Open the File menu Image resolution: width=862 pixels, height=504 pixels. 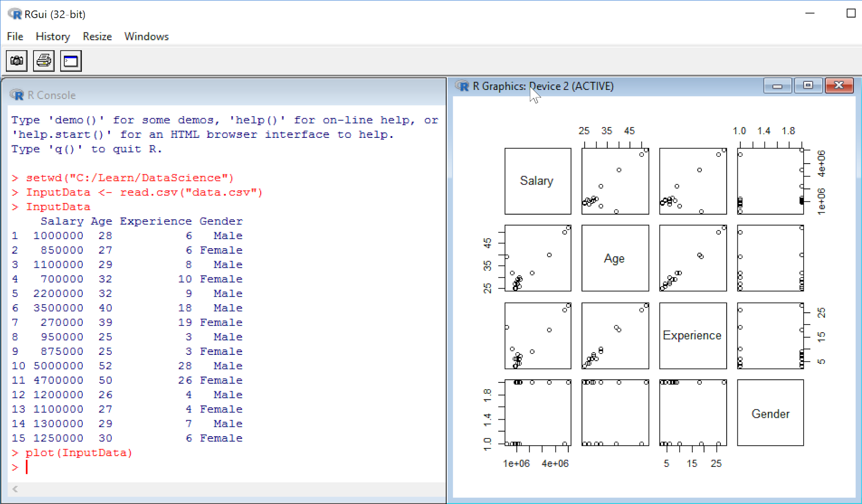tap(15, 37)
